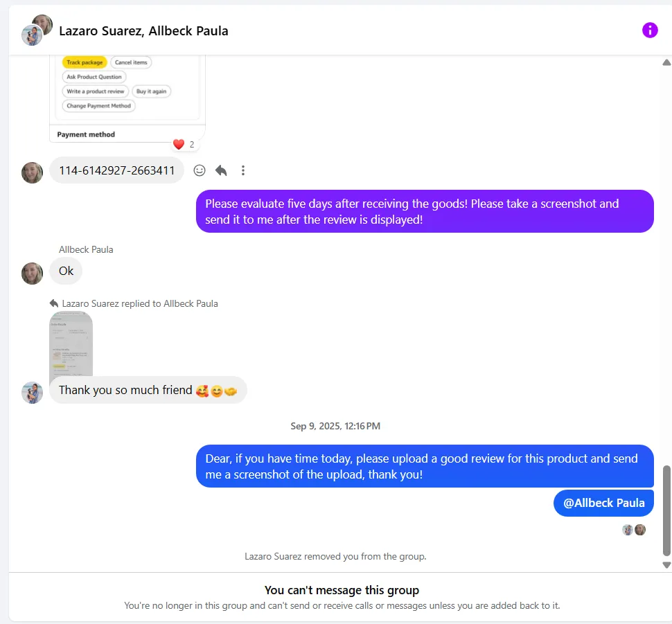
Task: Click the yellow Track package button
Action: 85,62
